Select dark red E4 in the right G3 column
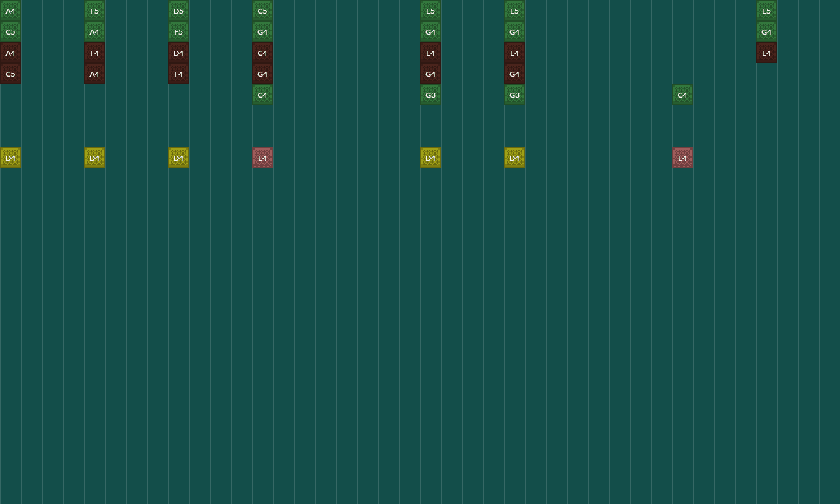Image resolution: width=840 pixels, height=504 pixels. click(514, 52)
